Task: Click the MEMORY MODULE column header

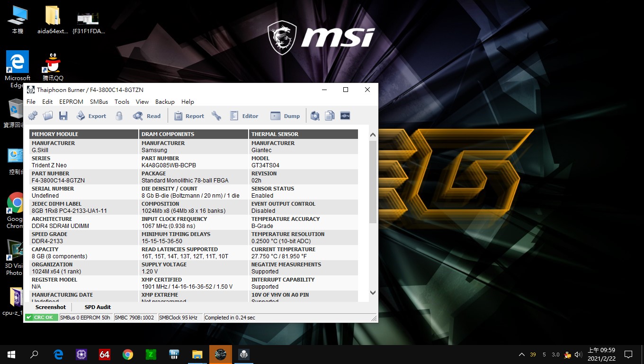Action: pos(84,134)
